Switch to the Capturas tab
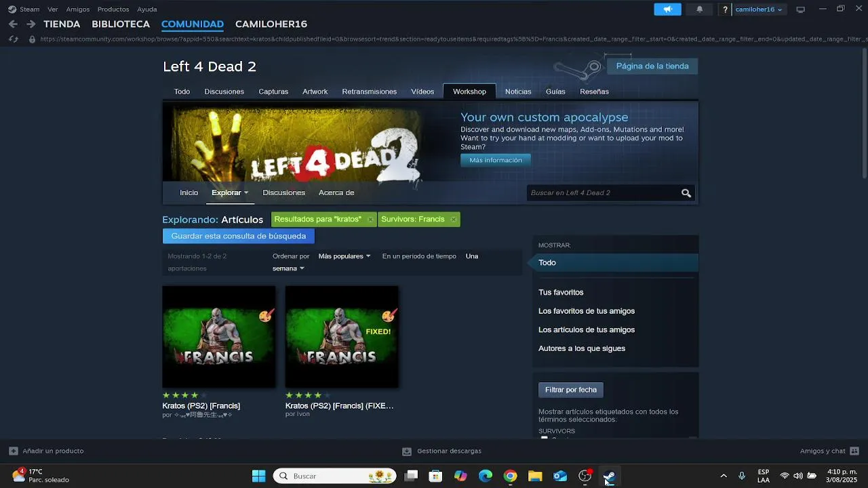This screenshot has width=868, height=488. [x=273, y=91]
